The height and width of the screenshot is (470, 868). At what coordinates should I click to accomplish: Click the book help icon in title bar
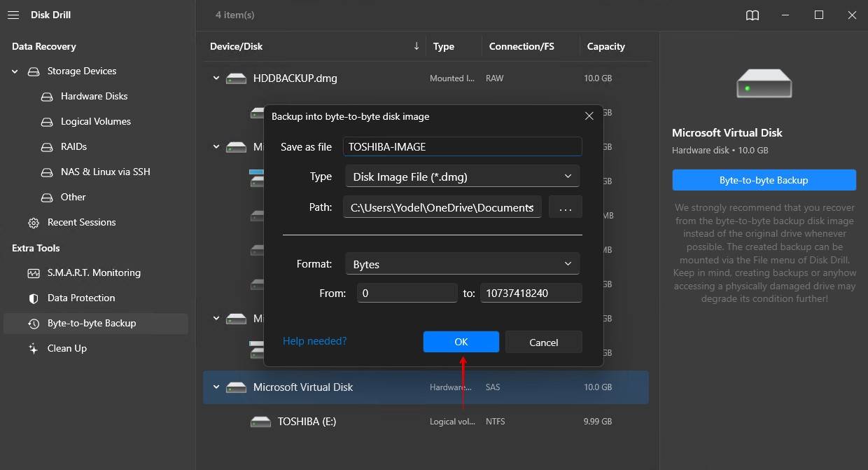pos(752,15)
